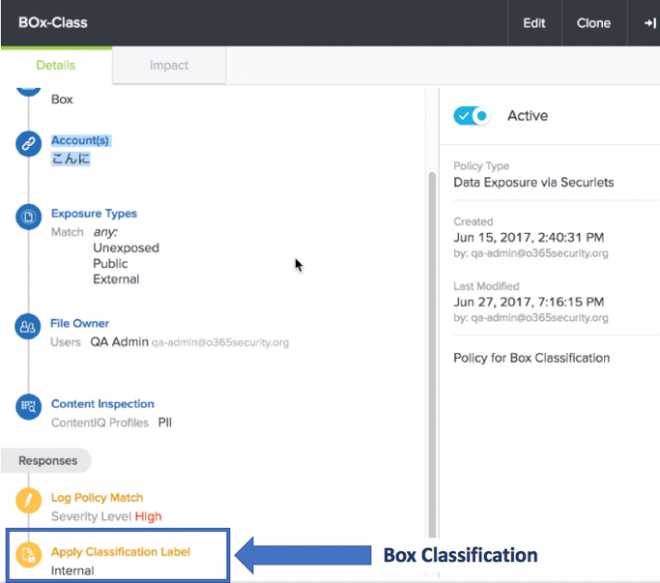
Task: Open the File Owner section heading
Action: [x=80, y=323]
